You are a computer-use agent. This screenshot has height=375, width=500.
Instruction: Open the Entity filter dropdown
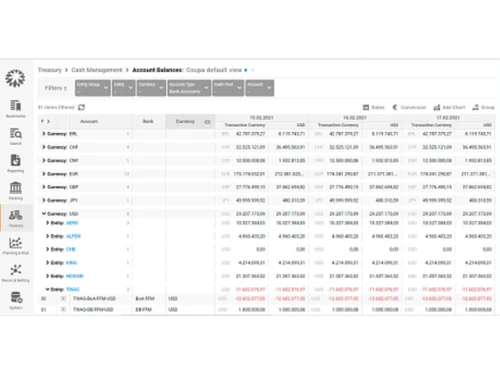point(124,88)
